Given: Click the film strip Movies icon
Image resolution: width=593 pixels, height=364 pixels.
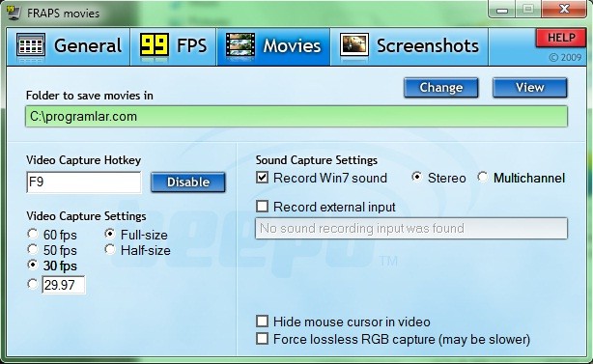Looking at the screenshot, I should coord(240,45).
